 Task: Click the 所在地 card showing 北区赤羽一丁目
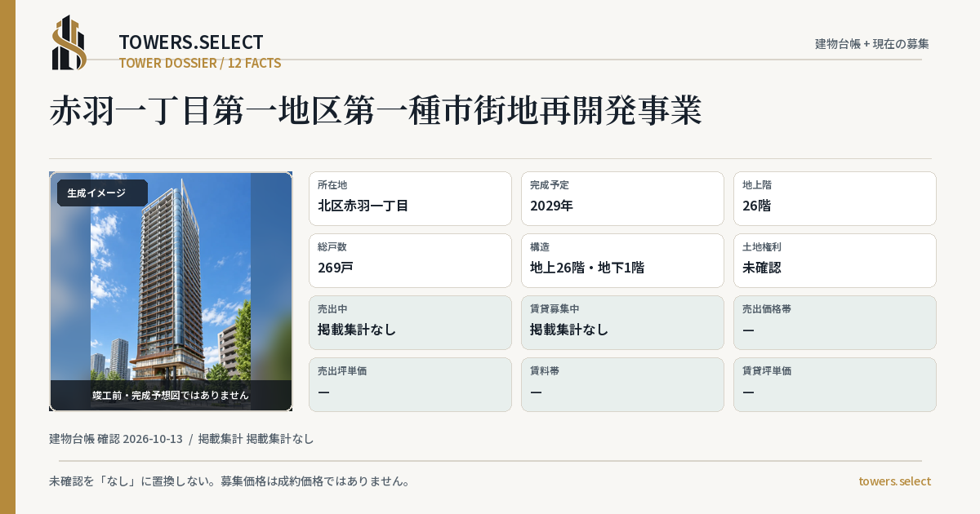(410, 198)
